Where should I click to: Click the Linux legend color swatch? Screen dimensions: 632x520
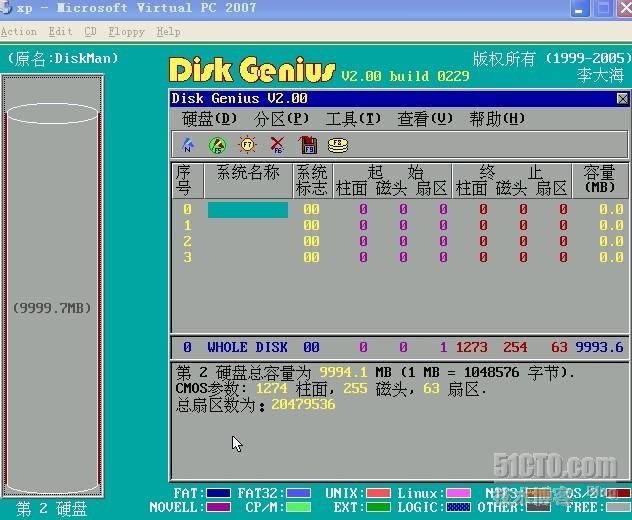pos(458,493)
